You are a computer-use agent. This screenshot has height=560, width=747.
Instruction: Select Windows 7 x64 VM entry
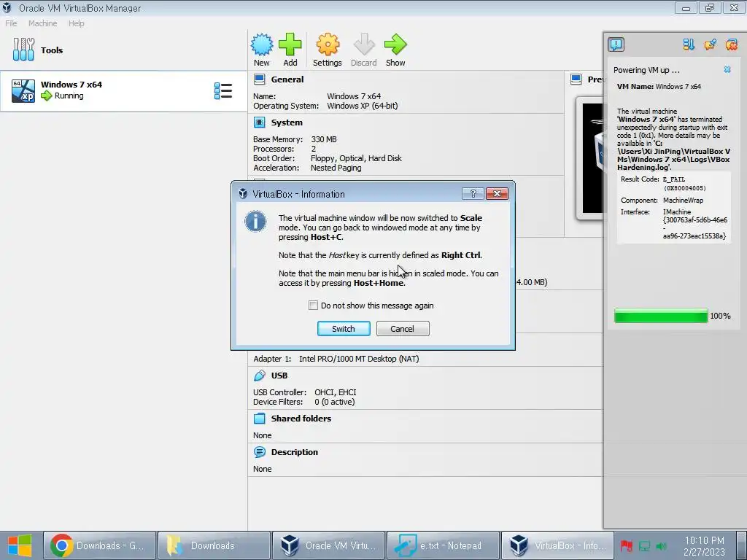point(123,91)
